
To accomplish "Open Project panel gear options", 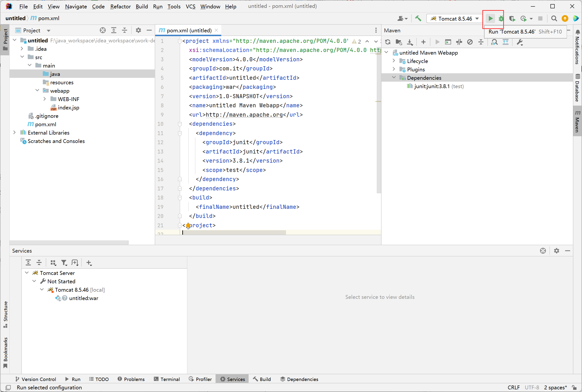I will tap(138, 30).
